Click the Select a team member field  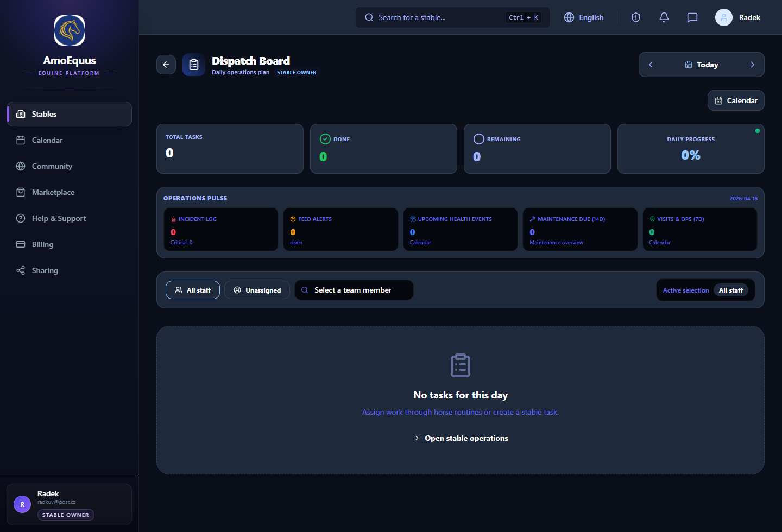(354, 290)
